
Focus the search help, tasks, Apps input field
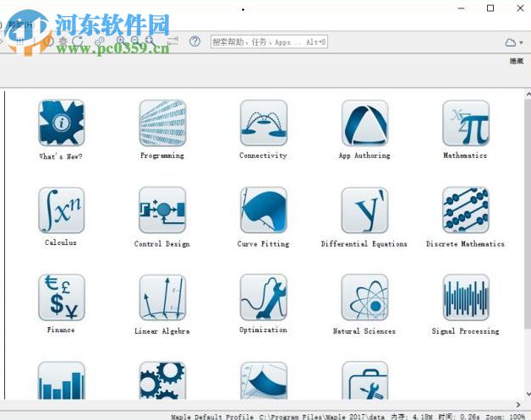[269, 41]
